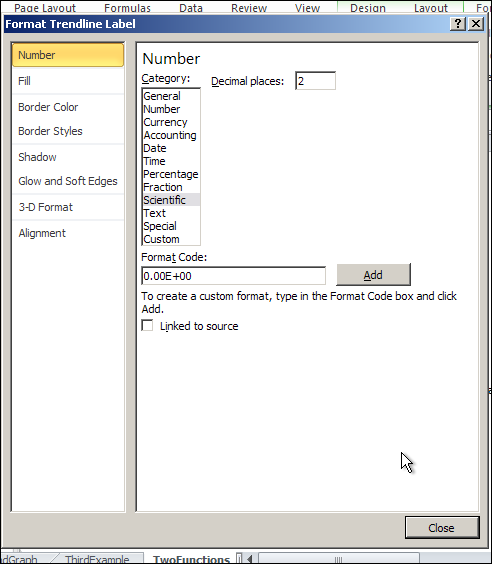This screenshot has height=564, width=492.
Task: Focus the Format Code text field
Action: pos(233,276)
